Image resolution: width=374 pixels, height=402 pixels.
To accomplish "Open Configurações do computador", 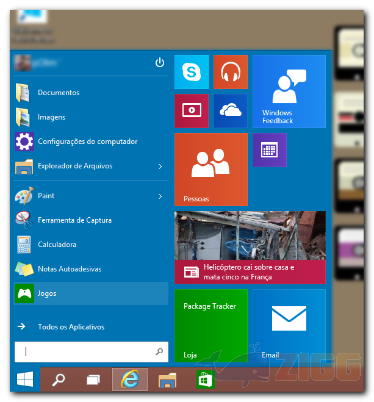I will (91, 141).
